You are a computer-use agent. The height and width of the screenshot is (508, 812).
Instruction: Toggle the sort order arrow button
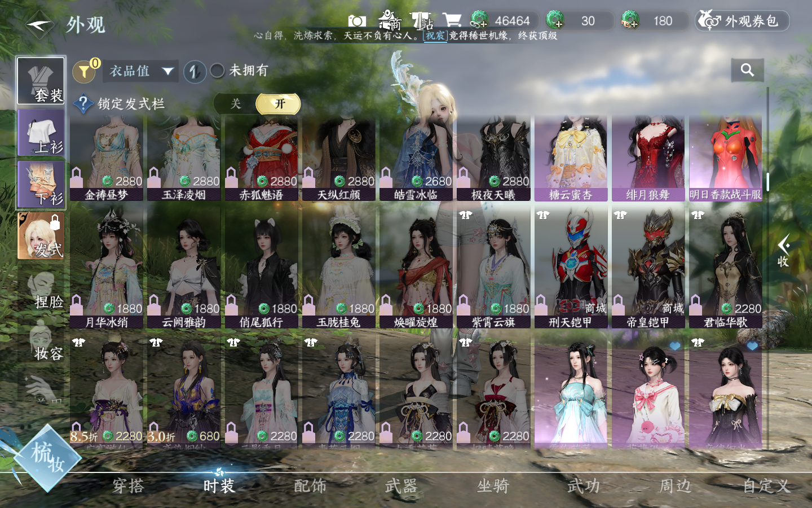click(195, 72)
